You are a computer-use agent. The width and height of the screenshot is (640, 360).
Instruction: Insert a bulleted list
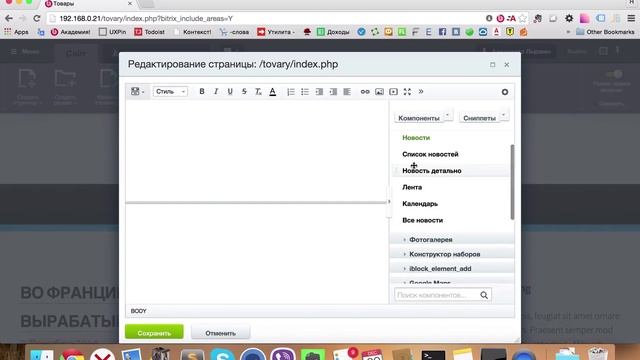pos(305,91)
